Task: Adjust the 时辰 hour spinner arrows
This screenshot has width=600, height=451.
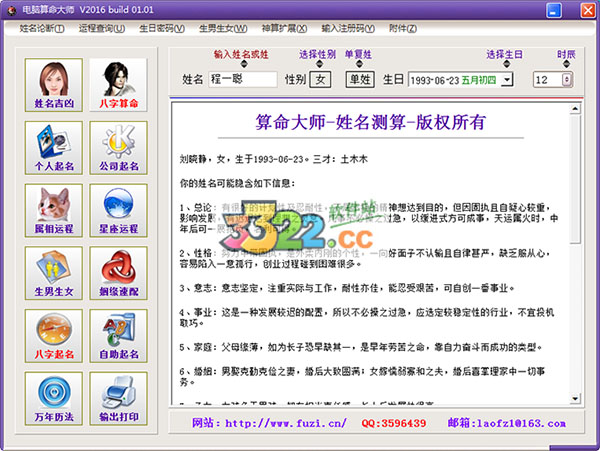Action: 567,80
